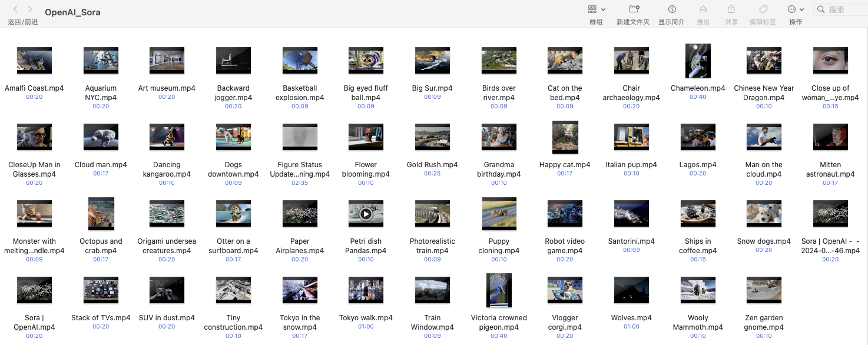The image size is (868, 345).
Task: Select the Chinese New Year Dragon.mp4 icon
Action: click(x=764, y=61)
